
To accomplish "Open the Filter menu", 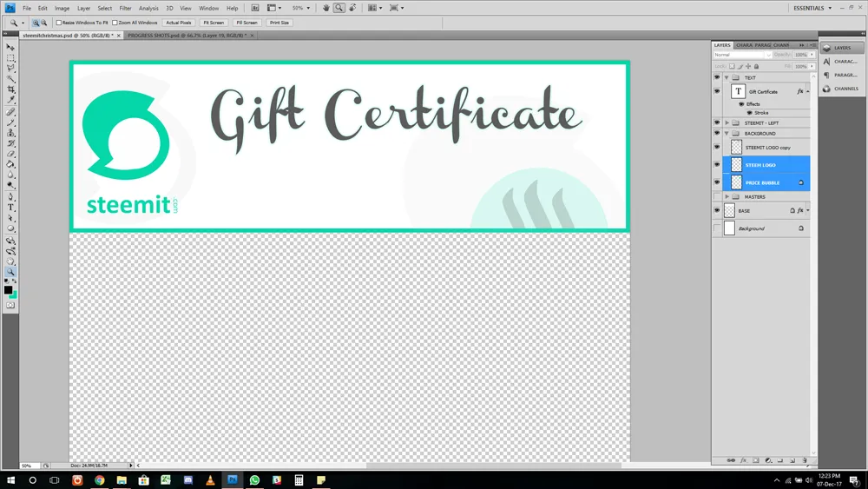I will pos(126,9).
